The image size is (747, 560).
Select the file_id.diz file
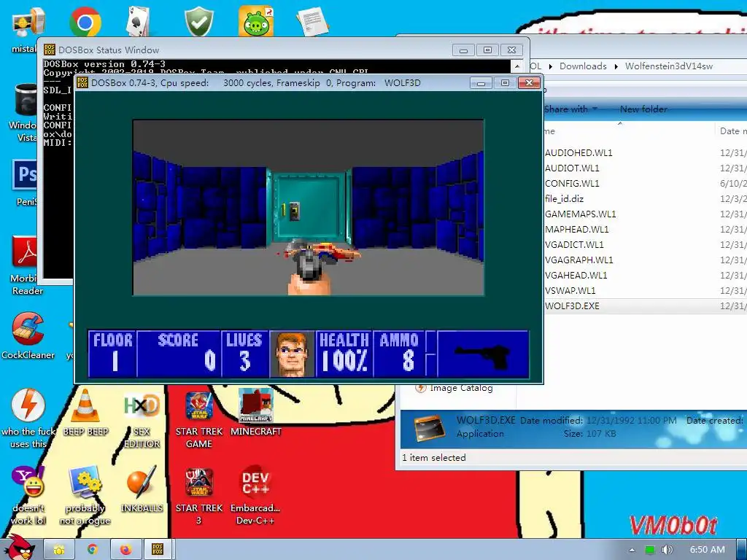564,198
